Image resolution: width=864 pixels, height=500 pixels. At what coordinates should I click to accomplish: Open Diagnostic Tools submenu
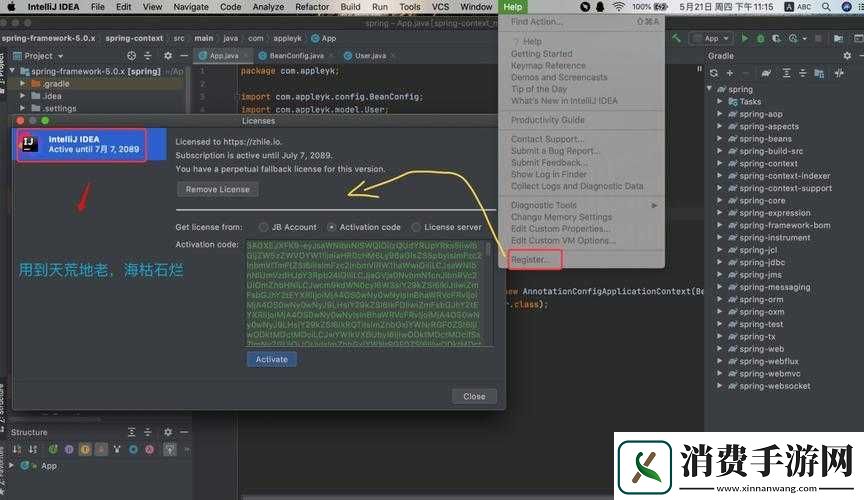[581, 205]
